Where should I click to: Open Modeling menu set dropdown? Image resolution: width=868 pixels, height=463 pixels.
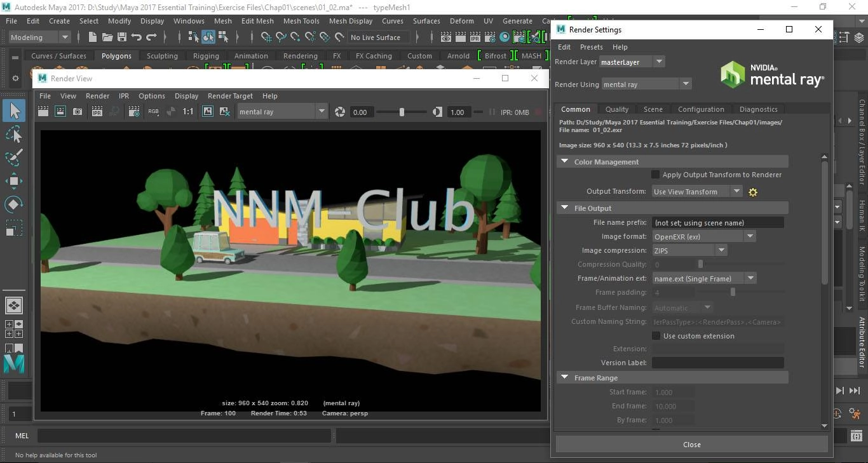[39, 37]
